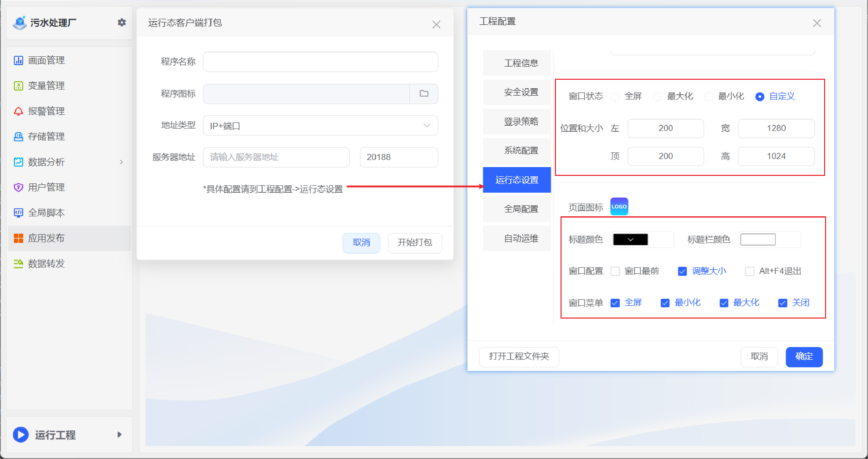Click the 用户管理 shield icon

[x=18, y=187]
